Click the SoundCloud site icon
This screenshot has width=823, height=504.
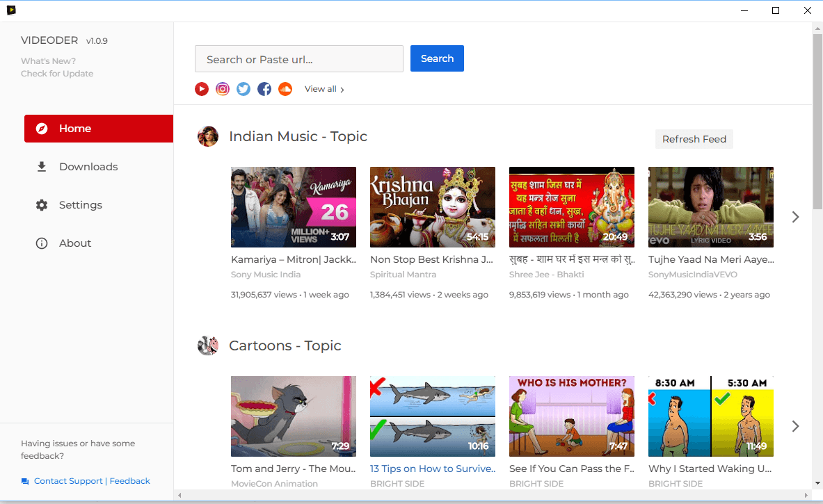click(285, 89)
